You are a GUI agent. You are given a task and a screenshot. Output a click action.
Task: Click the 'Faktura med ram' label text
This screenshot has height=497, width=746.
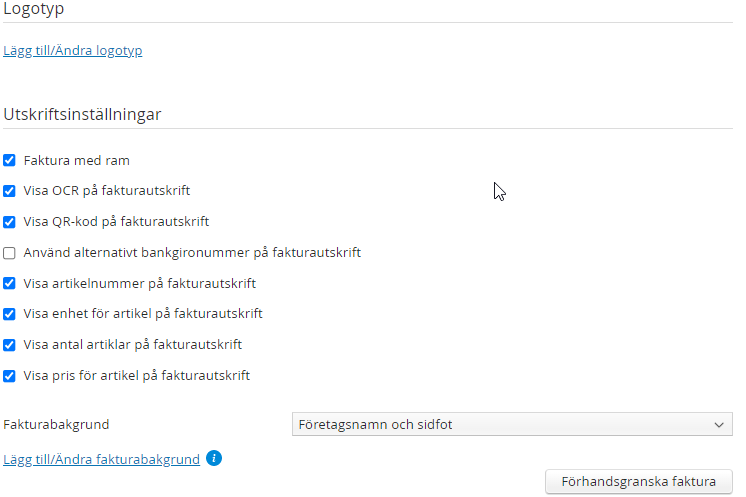[77, 160]
